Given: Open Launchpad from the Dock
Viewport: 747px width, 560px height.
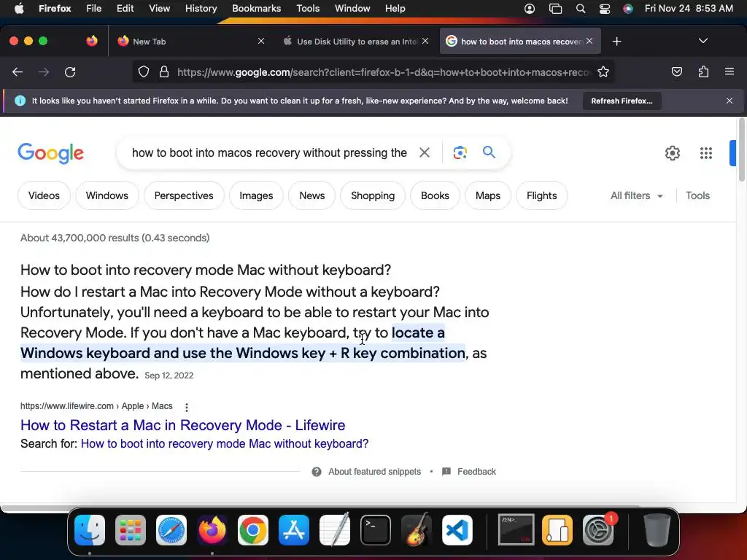Looking at the screenshot, I should click(x=131, y=530).
